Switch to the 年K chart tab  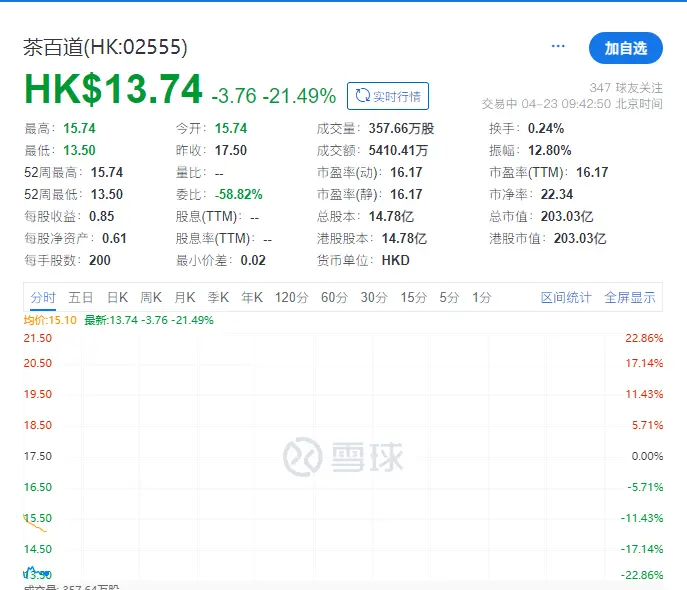(252, 298)
